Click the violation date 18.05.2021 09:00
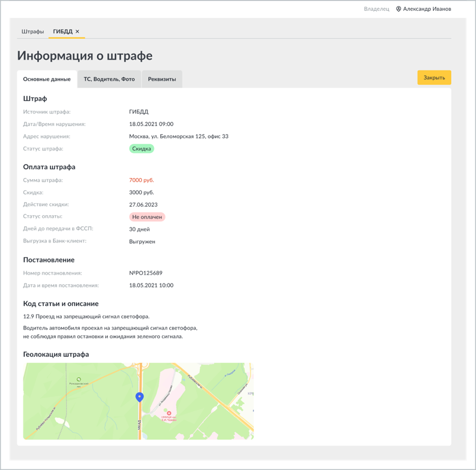 (151, 124)
